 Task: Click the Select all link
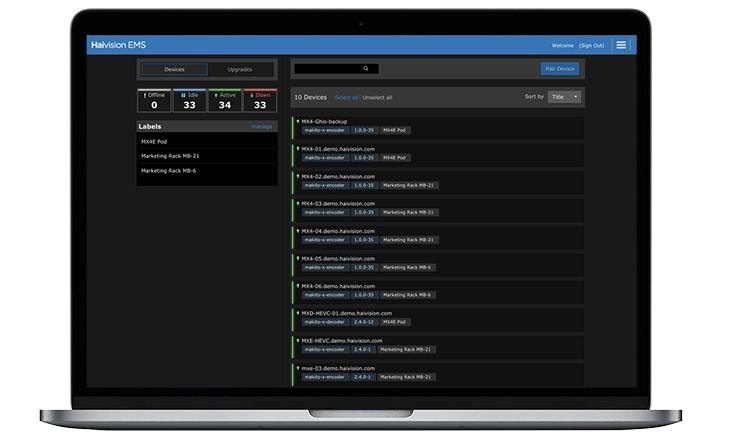pos(346,98)
